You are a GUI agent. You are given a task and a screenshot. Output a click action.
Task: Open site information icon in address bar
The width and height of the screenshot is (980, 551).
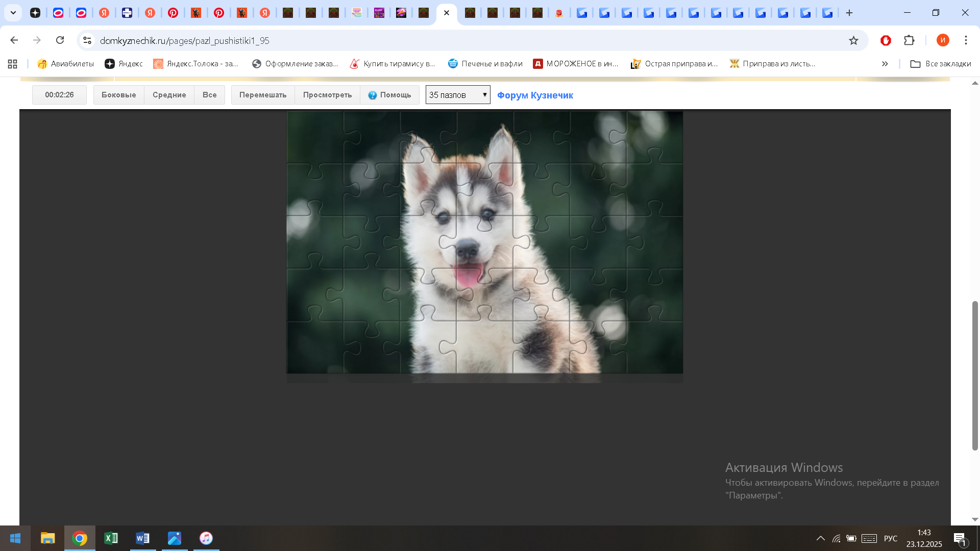(x=87, y=40)
